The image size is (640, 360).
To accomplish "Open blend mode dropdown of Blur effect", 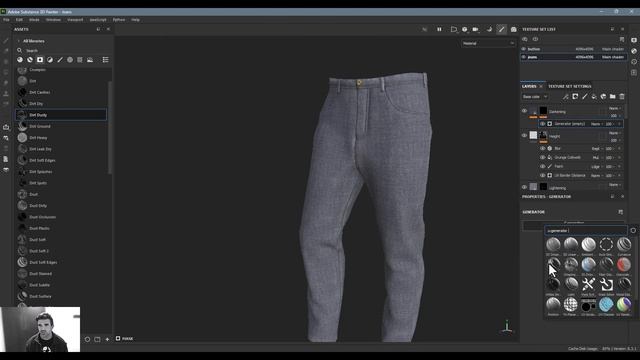I will [596, 149].
